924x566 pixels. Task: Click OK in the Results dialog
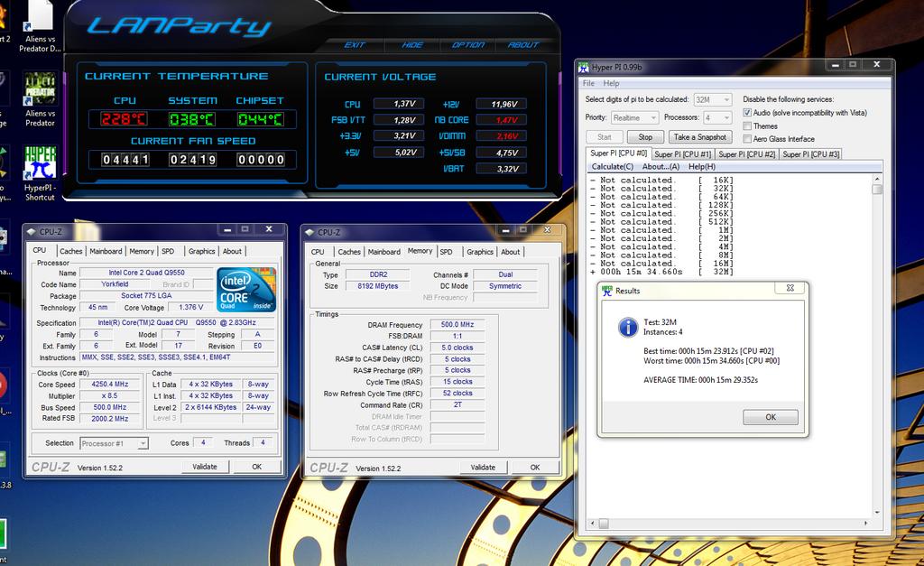(771, 417)
